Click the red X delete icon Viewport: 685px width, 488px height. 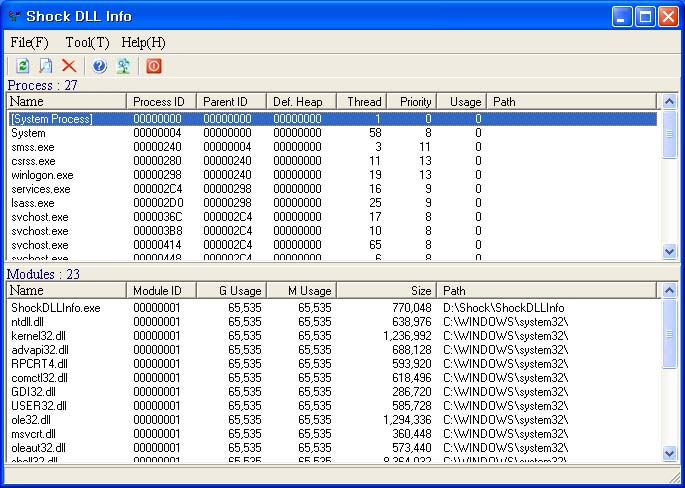coord(69,66)
